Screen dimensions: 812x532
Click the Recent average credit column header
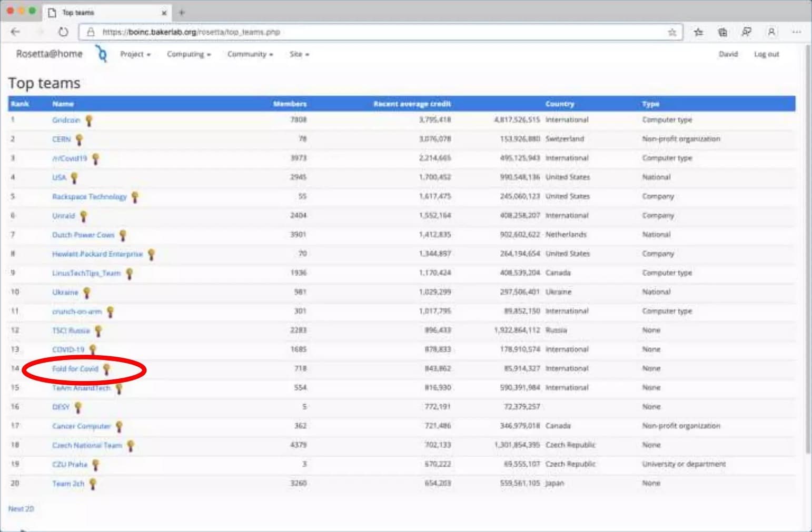click(412, 104)
